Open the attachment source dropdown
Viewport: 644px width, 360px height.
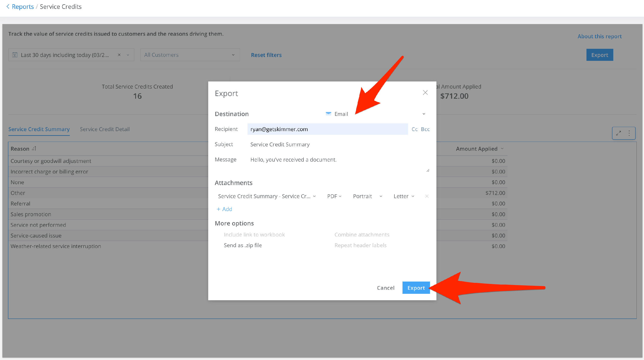pos(267,196)
